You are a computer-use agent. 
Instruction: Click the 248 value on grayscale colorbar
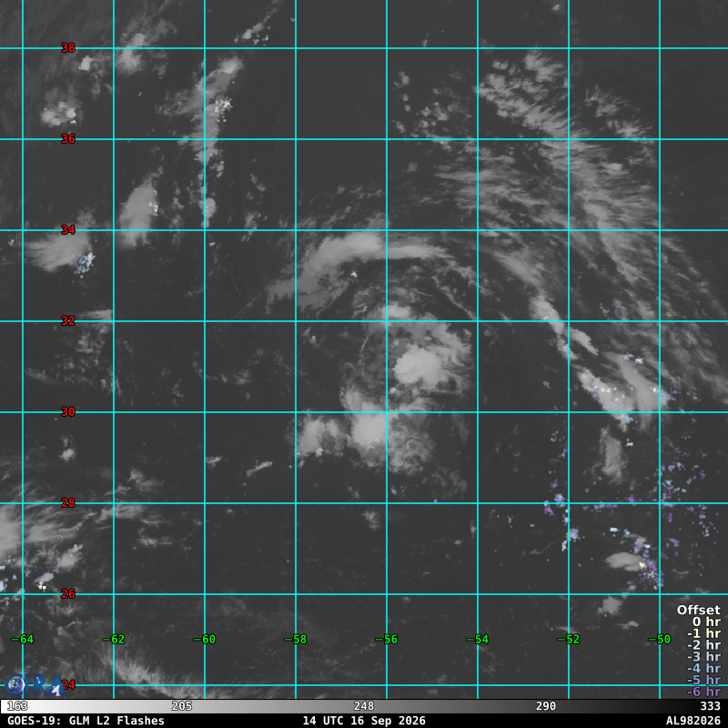pos(363,706)
